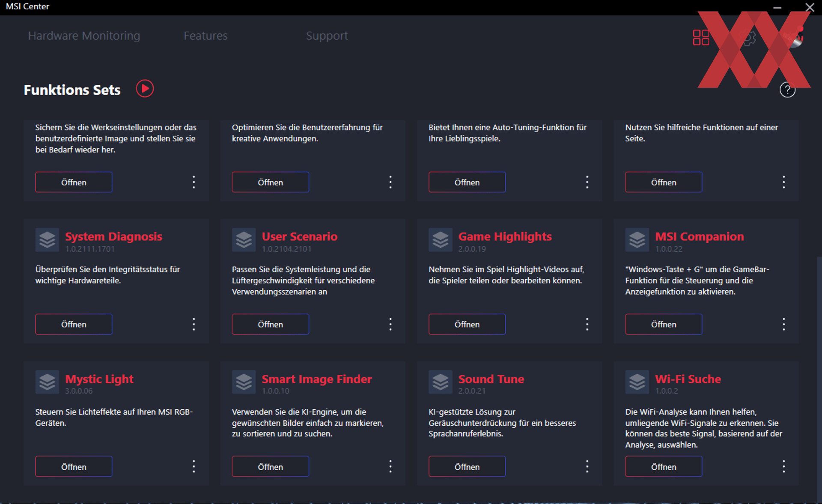The image size is (822, 504).
Task: Open MSI Companion with its Öffnen button
Action: (x=664, y=324)
